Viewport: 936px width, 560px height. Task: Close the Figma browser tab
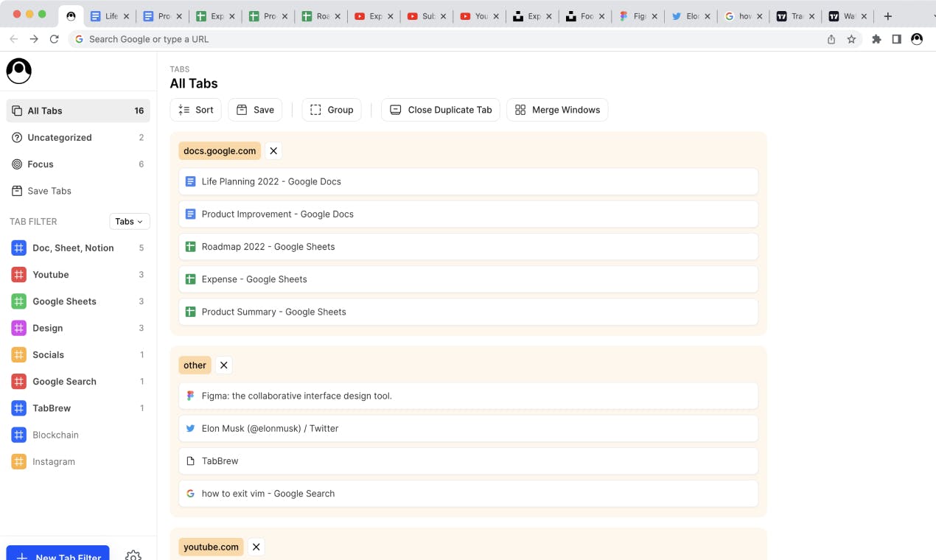point(654,16)
